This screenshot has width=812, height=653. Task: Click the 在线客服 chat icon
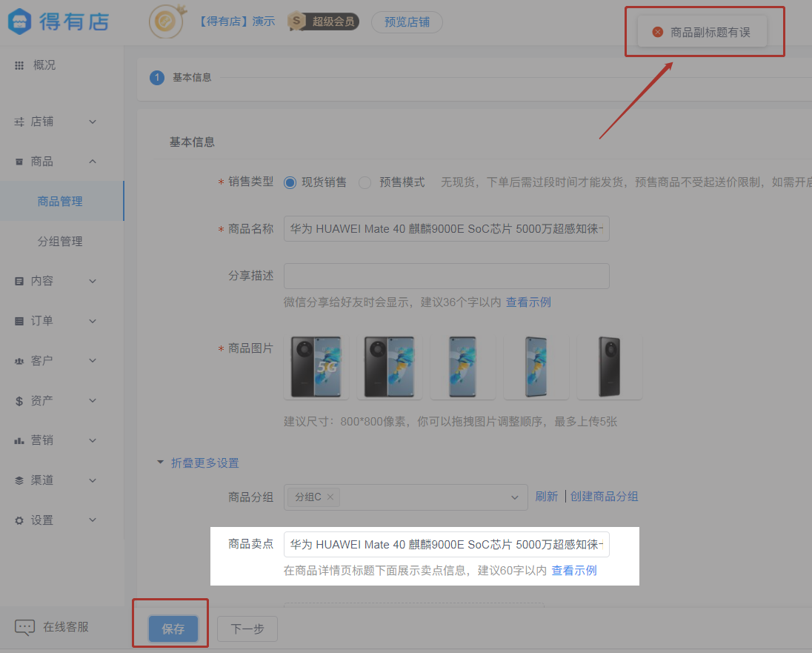coord(25,627)
